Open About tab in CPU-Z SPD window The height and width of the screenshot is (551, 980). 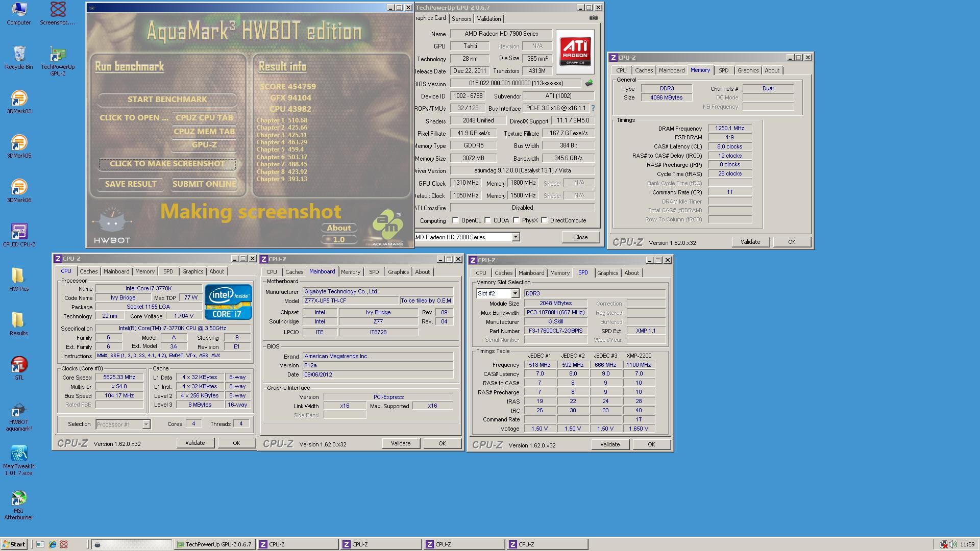point(631,273)
